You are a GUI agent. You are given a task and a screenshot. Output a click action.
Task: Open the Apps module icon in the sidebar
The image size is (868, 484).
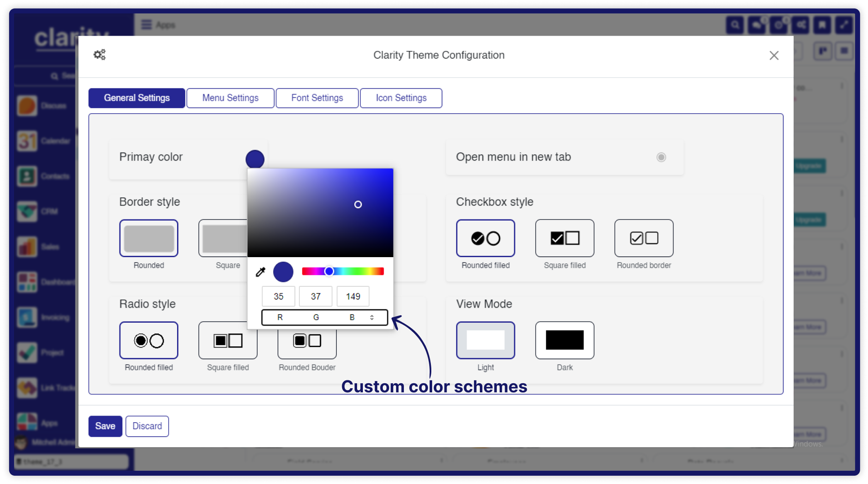(27, 422)
